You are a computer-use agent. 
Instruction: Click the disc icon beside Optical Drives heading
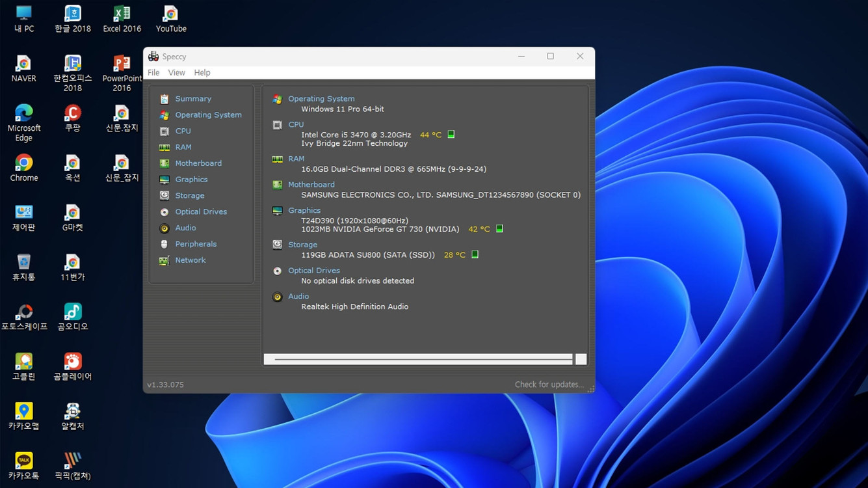[278, 271]
